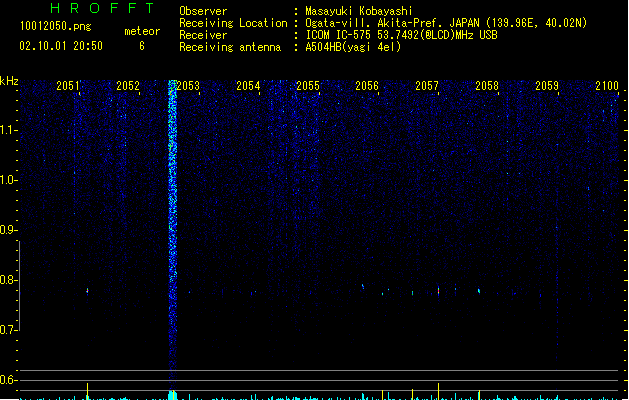Click the ICOM IC-575 receiver details
Viewport: 629px width, 400px height.
click(x=401, y=35)
